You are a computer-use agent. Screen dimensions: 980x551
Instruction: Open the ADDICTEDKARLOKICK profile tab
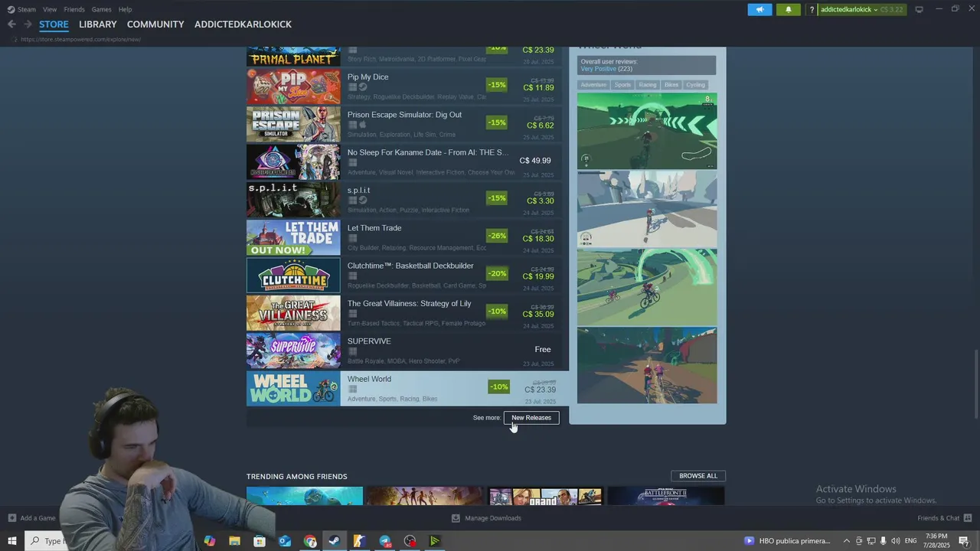tap(243, 24)
